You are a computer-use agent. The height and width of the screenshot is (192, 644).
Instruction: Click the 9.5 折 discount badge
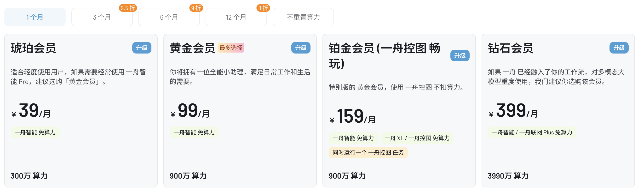pyautogui.click(x=128, y=8)
